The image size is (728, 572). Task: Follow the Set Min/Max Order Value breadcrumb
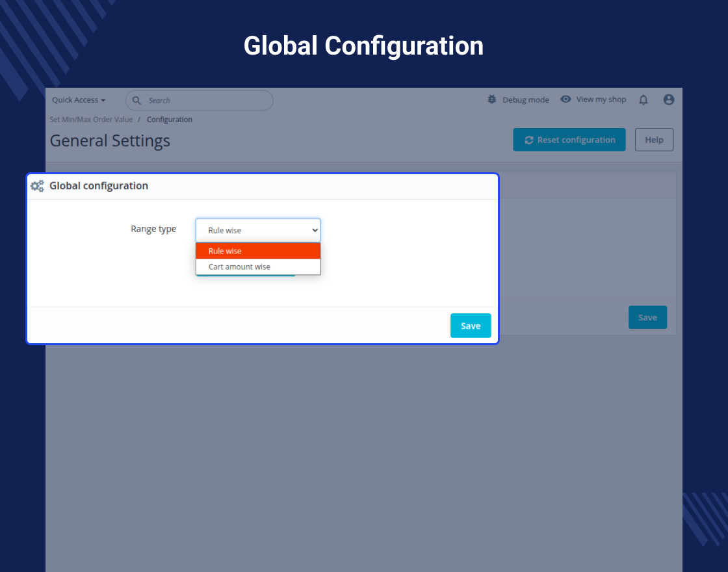91,120
